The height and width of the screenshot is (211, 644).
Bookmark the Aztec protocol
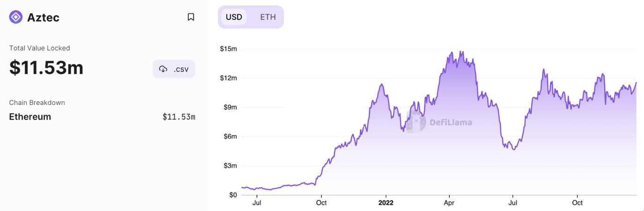(x=191, y=17)
